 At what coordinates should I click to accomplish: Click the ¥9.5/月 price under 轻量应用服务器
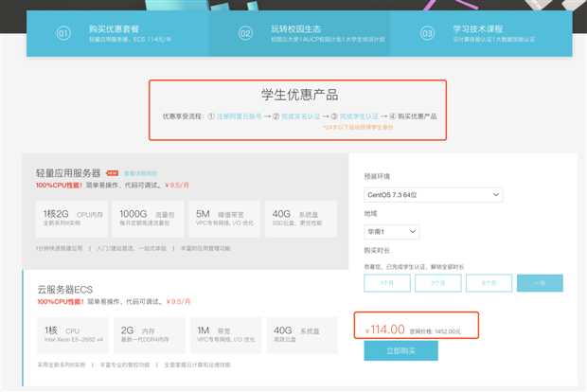[x=177, y=186]
